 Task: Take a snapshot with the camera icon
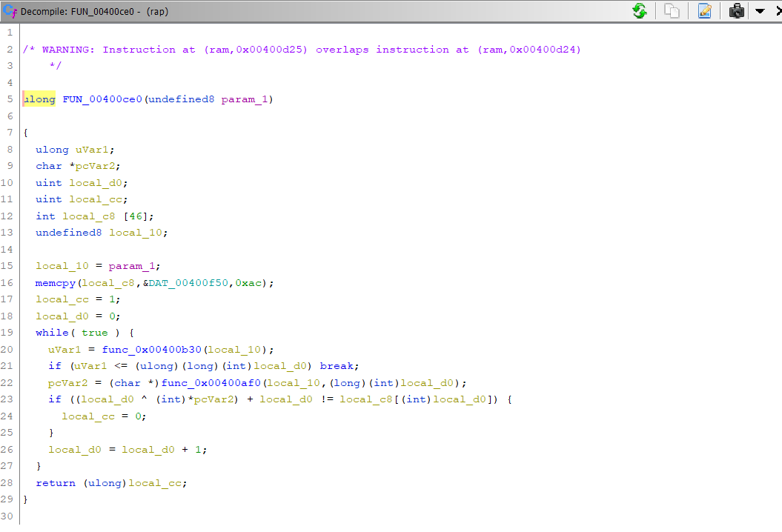[736, 11]
